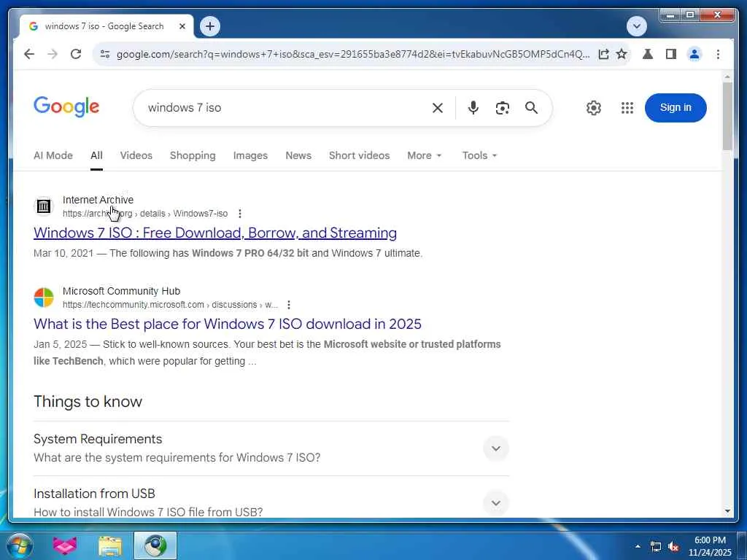Open network status tray icon
The image size is (747, 560).
point(656,547)
